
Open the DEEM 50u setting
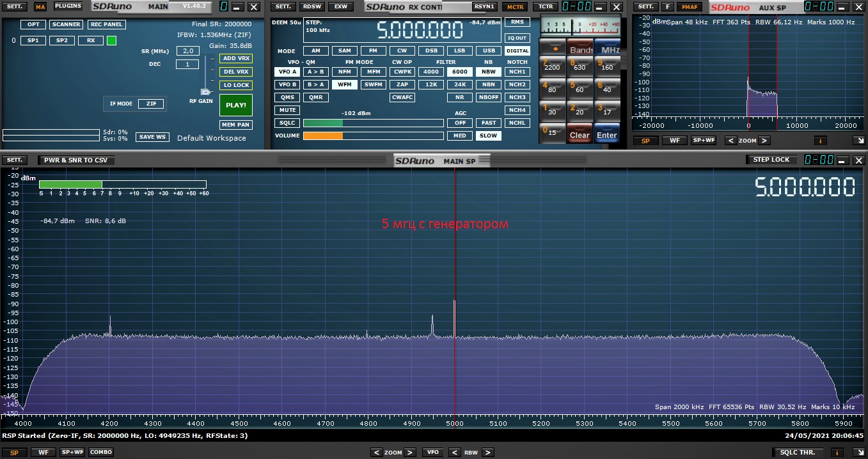click(287, 22)
